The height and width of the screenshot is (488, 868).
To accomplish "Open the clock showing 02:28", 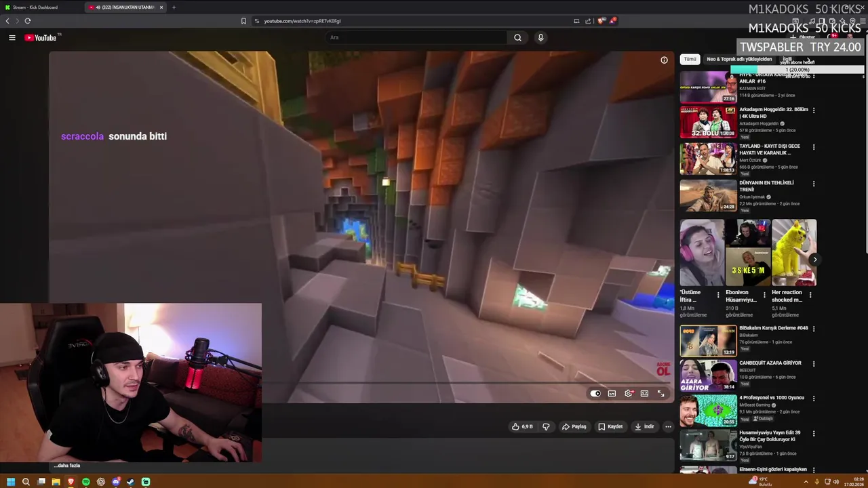I will tap(855, 482).
